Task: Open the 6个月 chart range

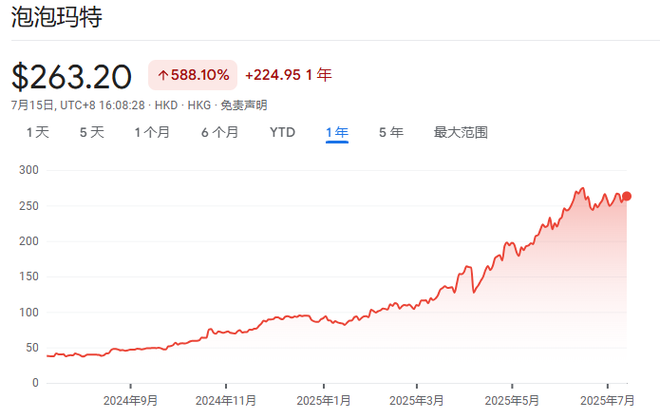Action: click(220, 132)
